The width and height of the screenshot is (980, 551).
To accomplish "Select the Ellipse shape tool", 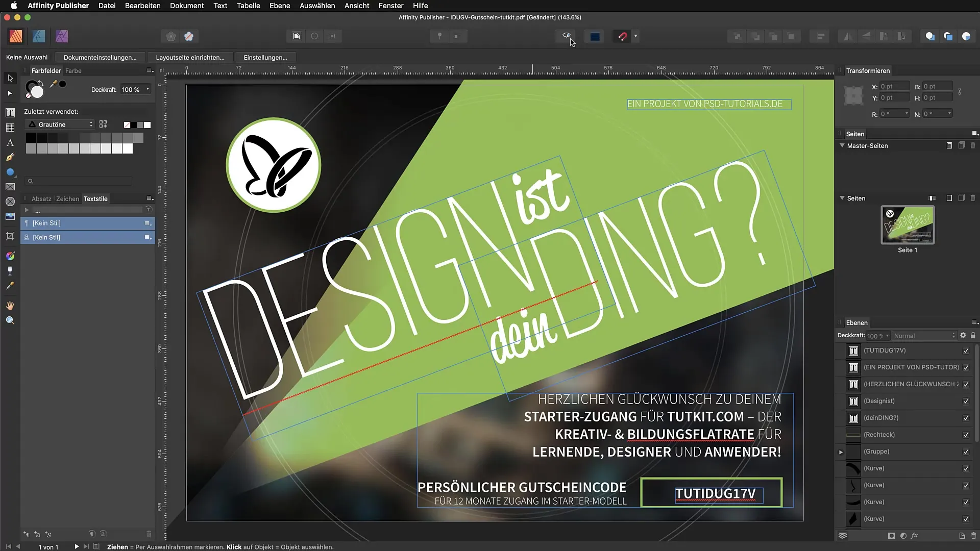I will 10,172.
